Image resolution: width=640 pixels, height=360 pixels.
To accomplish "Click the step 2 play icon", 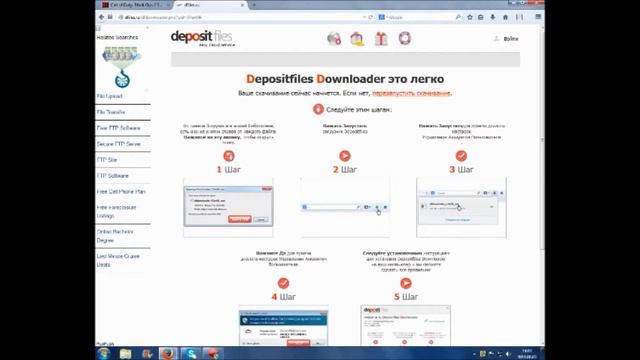I will coord(345,156).
